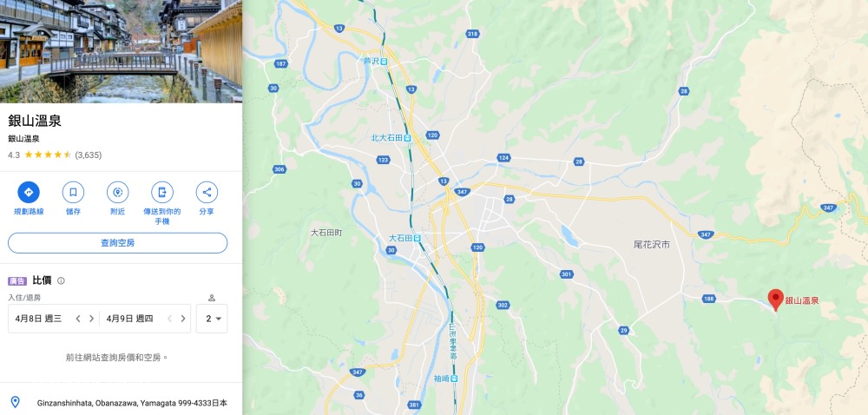
Task: Save the place with 儲存 bookmark icon
Action: pyautogui.click(x=73, y=192)
